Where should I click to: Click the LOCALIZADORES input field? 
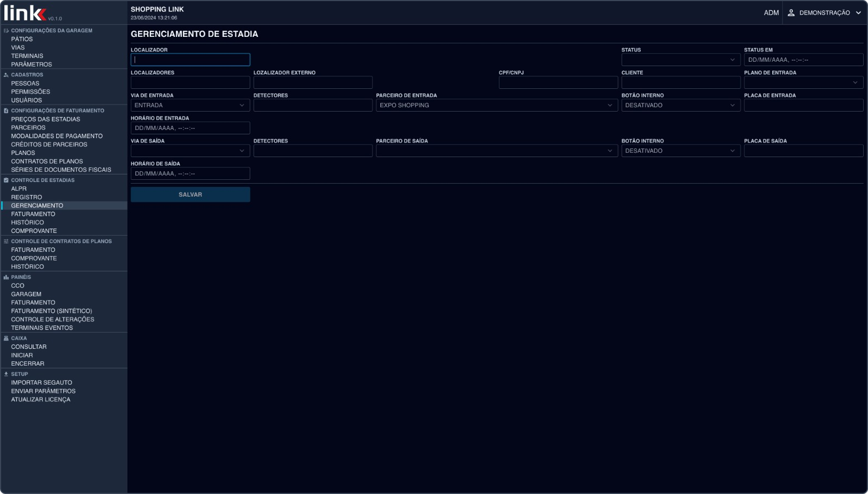point(190,82)
